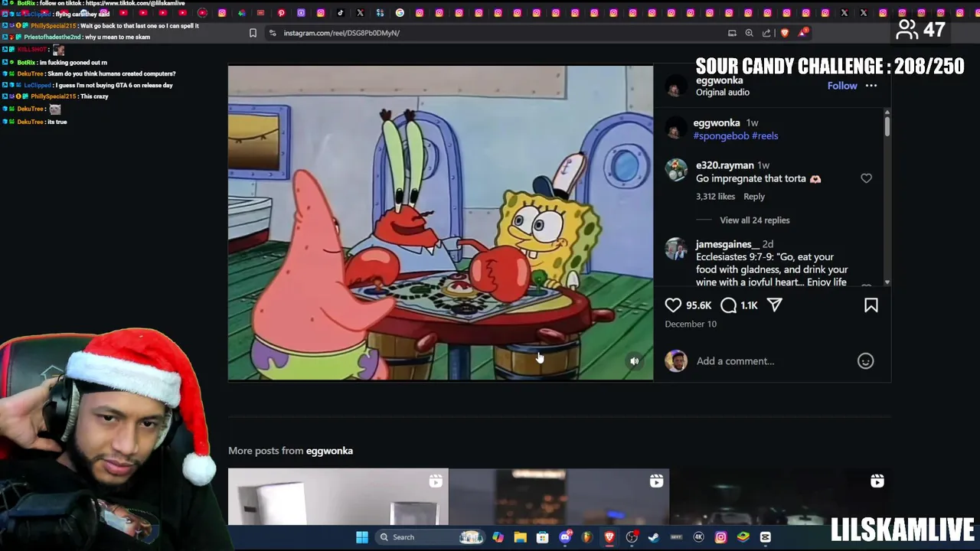The image size is (980, 551).
Task: Click the comments scrollbar down arrow
Action: [887, 283]
